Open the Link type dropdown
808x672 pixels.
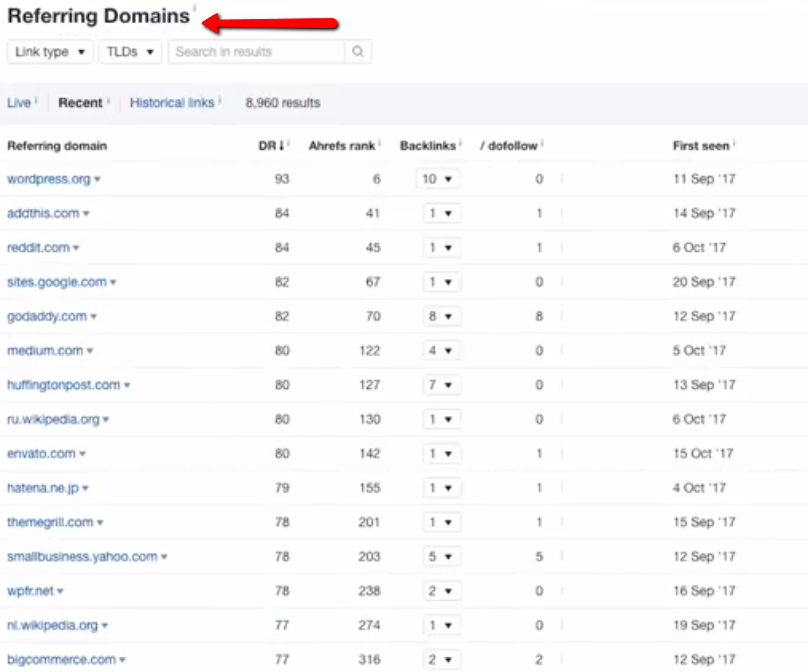[50, 52]
